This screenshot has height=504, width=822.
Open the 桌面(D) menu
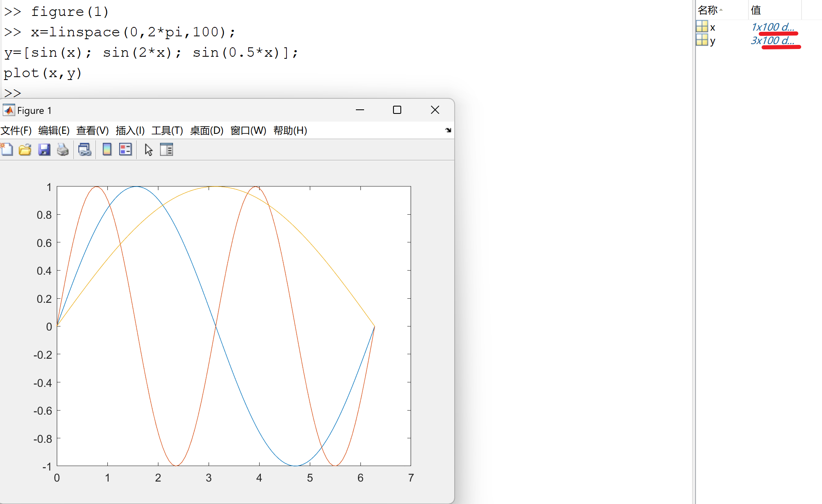click(x=207, y=131)
